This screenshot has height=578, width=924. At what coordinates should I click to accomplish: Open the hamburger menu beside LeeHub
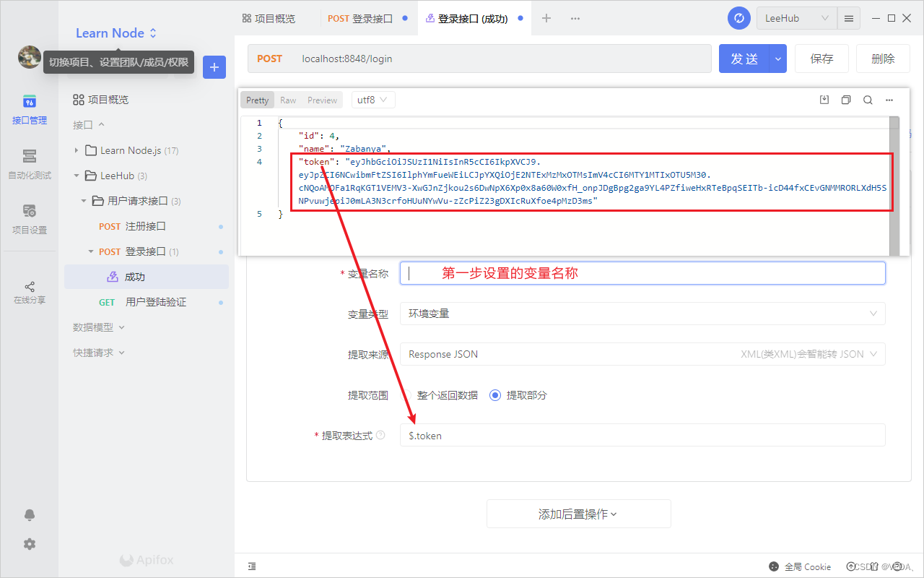849,18
